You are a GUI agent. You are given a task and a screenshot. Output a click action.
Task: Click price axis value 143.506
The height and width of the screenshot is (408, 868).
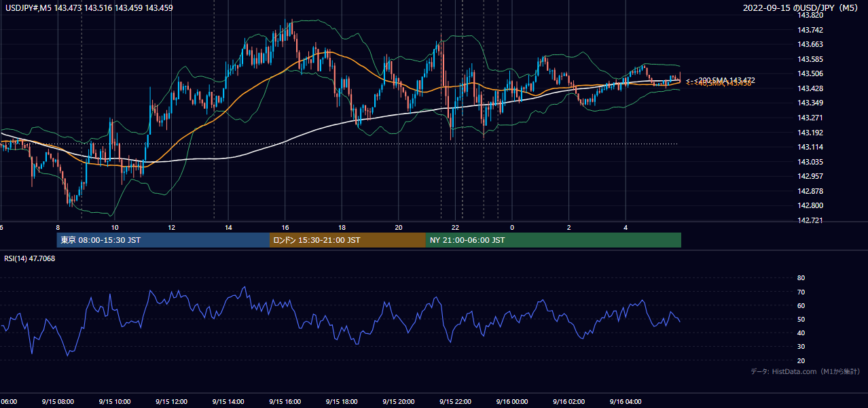(x=810, y=73)
